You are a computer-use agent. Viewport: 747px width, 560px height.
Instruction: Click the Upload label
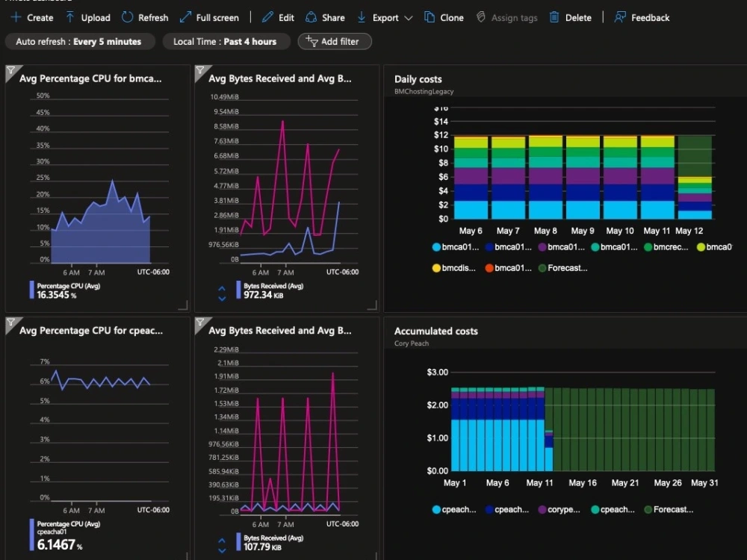96,18
